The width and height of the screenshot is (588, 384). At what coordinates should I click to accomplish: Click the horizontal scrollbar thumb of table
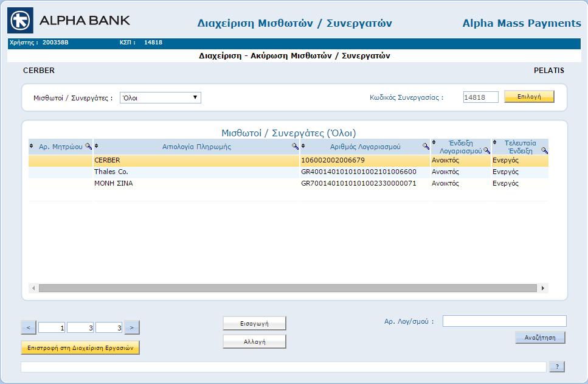[288, 288]
